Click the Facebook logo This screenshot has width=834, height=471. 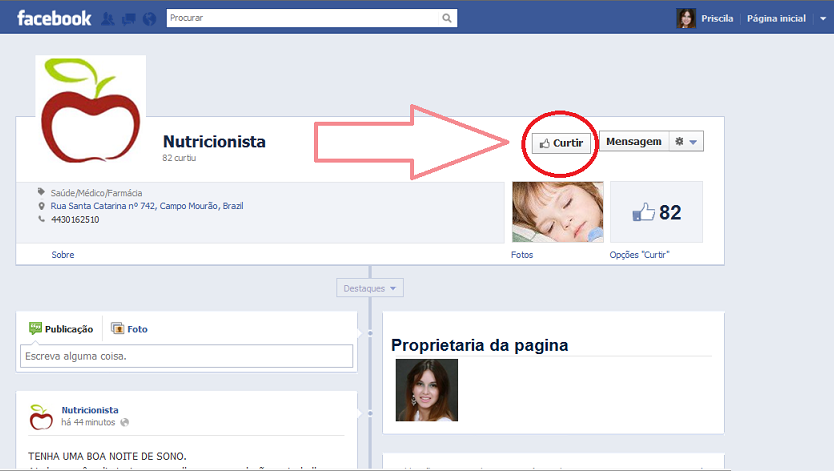[x=54, y=18]
